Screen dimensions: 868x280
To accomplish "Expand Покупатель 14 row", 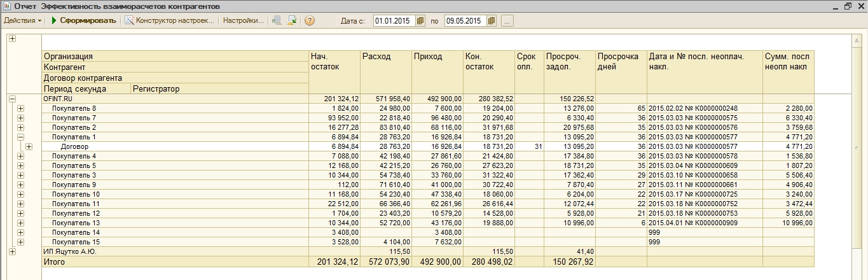I will tap(20, 232).
